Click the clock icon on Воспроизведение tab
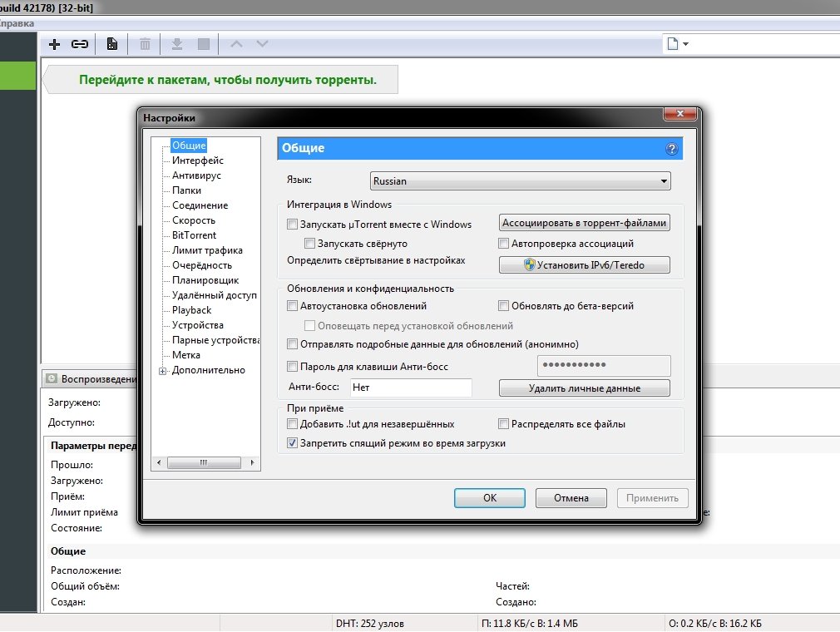The width and height of the screenshot is (840, 632). pos(52,378)
